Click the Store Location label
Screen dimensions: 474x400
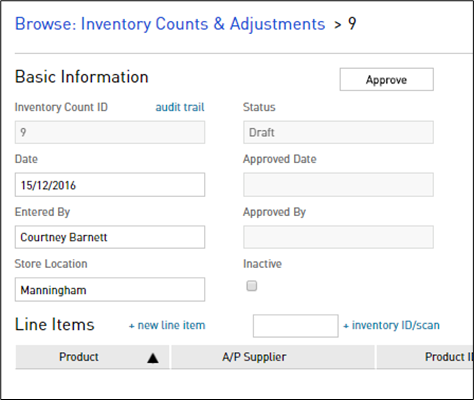[51, 264]
